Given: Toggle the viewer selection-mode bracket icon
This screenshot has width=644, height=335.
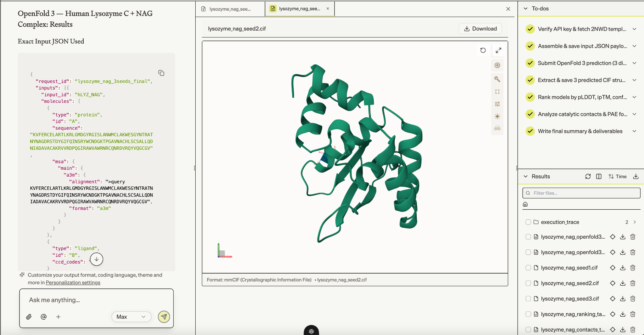Looking at the screenshot, I should (497, 92).
